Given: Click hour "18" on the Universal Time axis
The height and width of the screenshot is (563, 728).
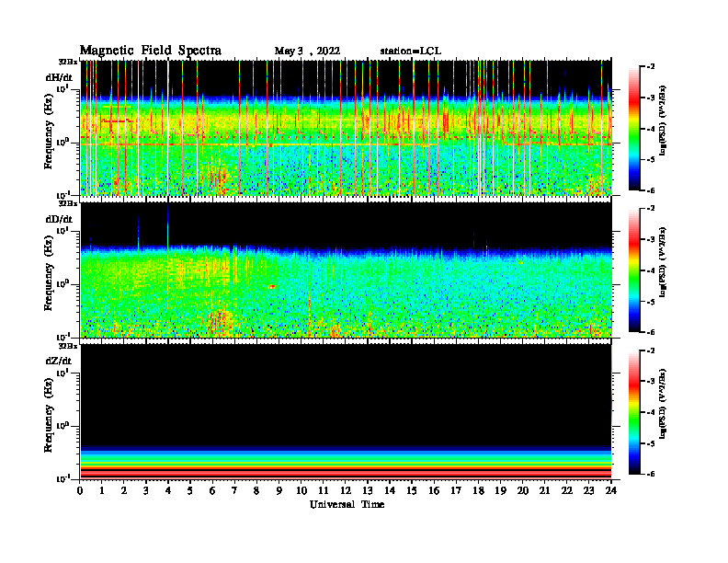Looking at the screenshot, I should click(478, 490).
